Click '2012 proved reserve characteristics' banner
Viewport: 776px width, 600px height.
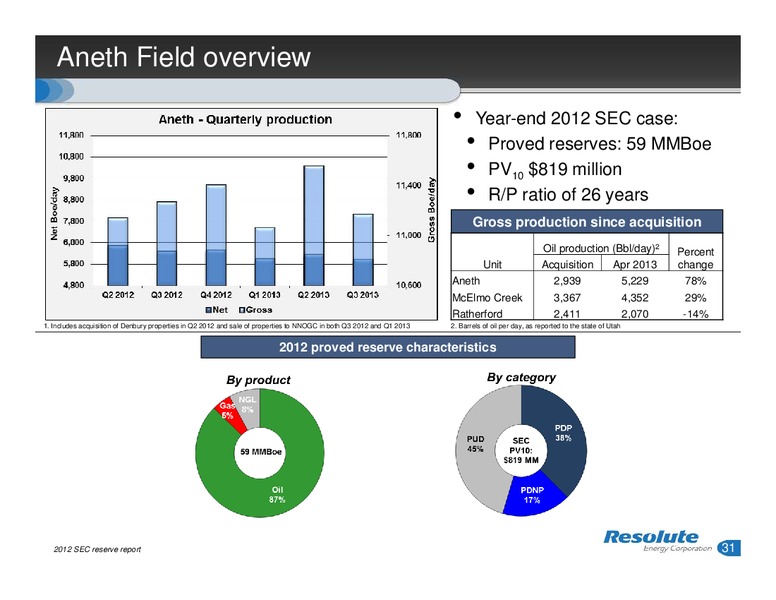pyautogui.click(x=388, y=347)
